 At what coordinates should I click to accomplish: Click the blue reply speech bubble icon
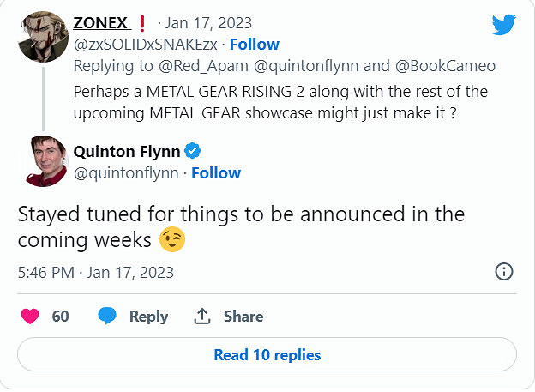pyautogui.click(x=107, y=317)
